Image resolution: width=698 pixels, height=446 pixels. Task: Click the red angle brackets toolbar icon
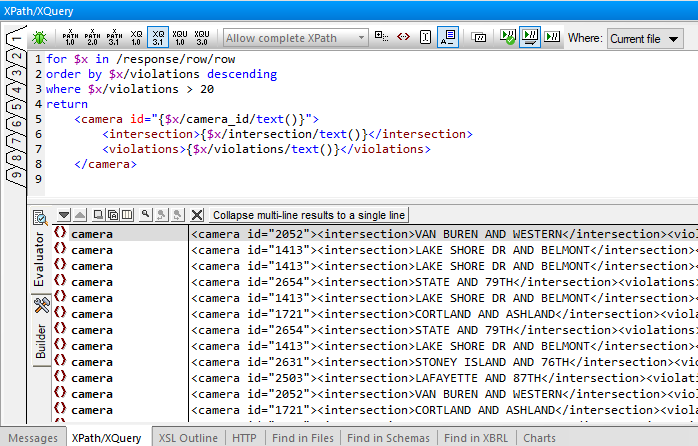[404, 38]
